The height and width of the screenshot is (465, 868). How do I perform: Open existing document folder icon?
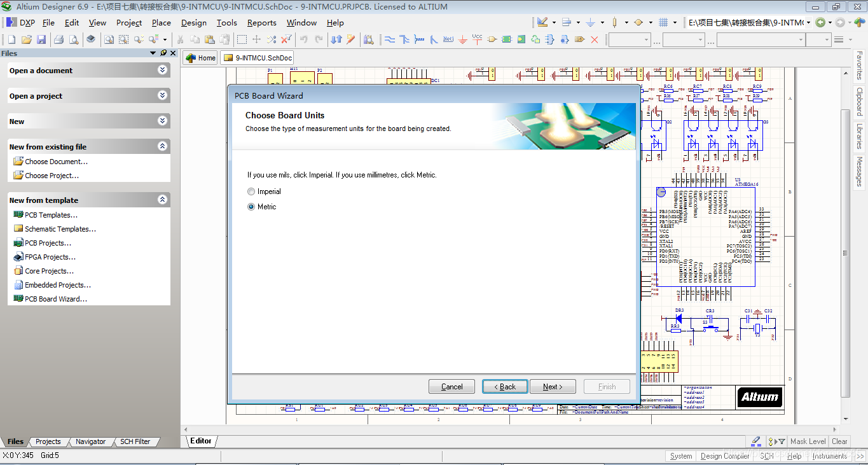click(27, 39)
